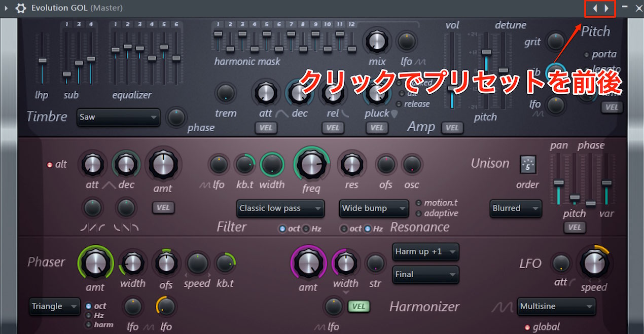The image size is (644, 334).
Task: Click the detune slider
Action: 503,70
